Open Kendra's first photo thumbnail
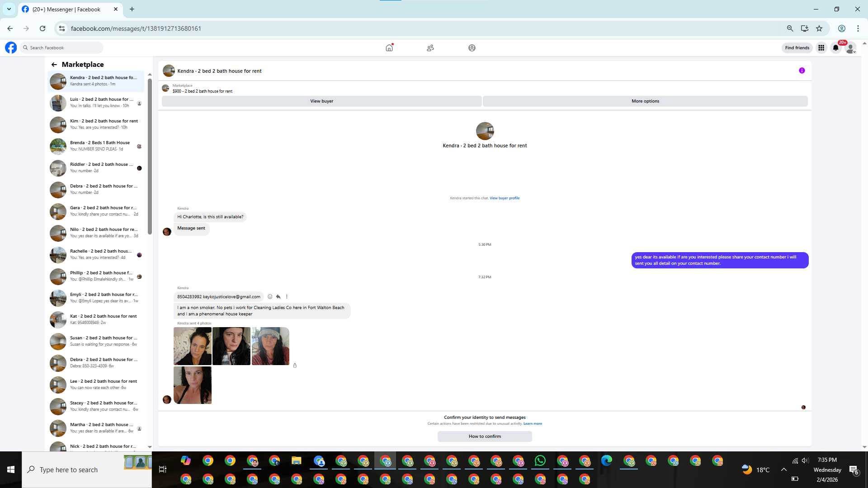Viewport: 868px width, 488px height. (x=193, y=346)
